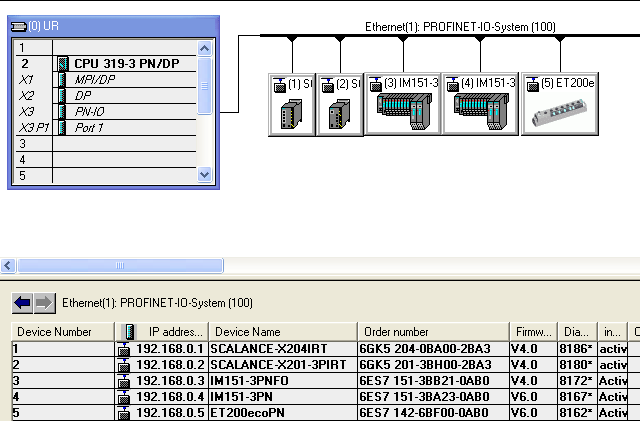Click the PROFINET-IO-System (100) title beside the arrows
This screenshot has width=640, height=421.
157,303
